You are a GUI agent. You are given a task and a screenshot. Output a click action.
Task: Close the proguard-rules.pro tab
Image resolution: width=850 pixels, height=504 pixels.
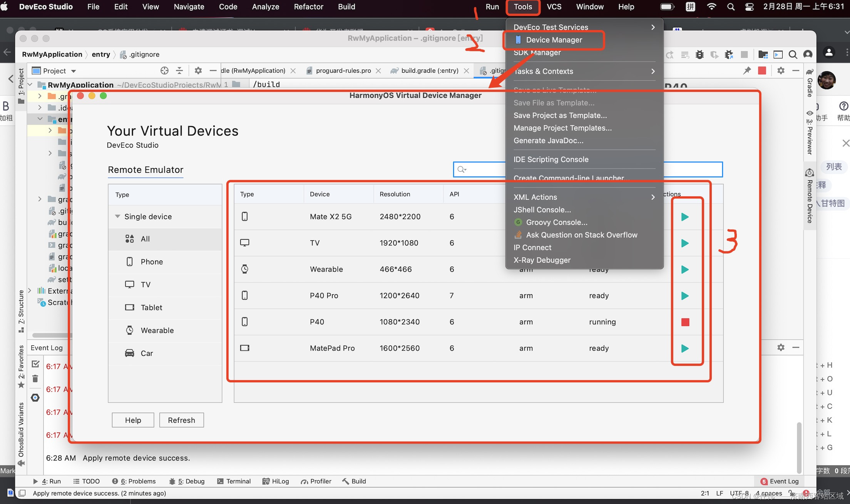pyautogui.click(x=378, y=71)
